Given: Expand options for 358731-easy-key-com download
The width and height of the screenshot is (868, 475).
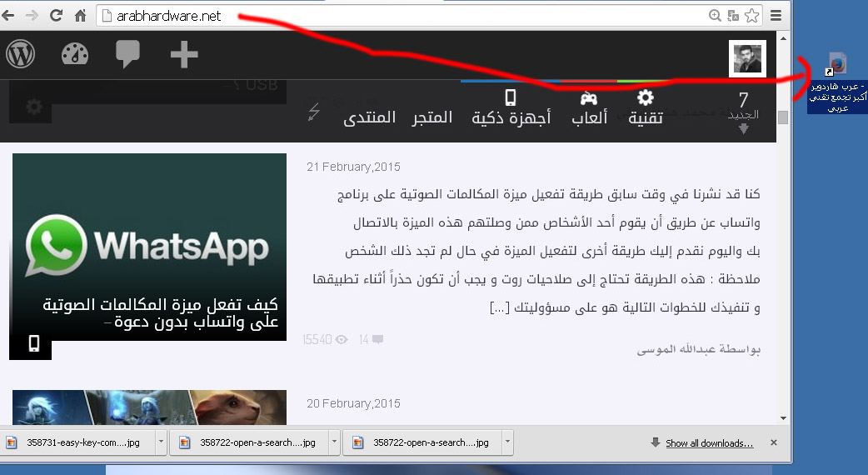Looking at the screenshot, I should pyautogui.click(x=161, y=442).
